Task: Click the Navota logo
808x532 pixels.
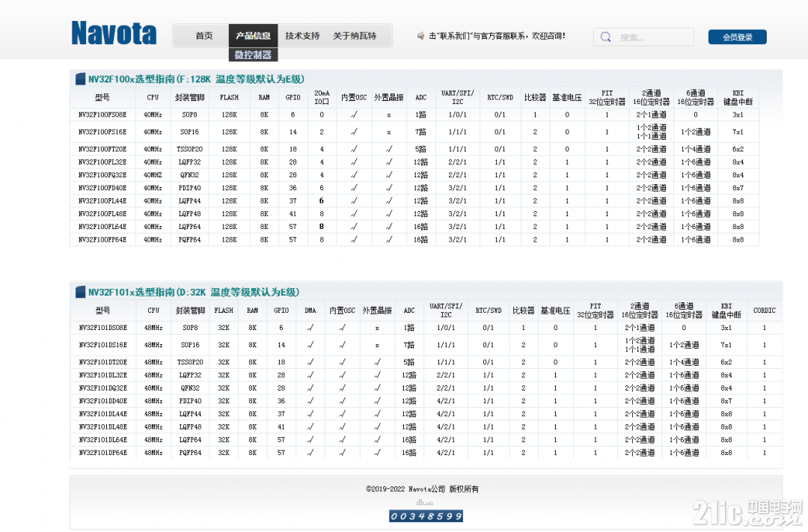Action: 114,34
